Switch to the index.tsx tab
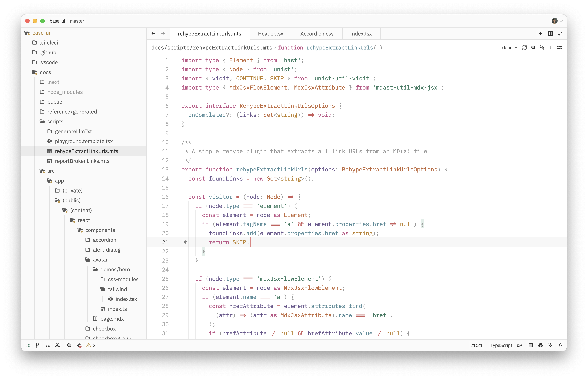 point(361,34)
